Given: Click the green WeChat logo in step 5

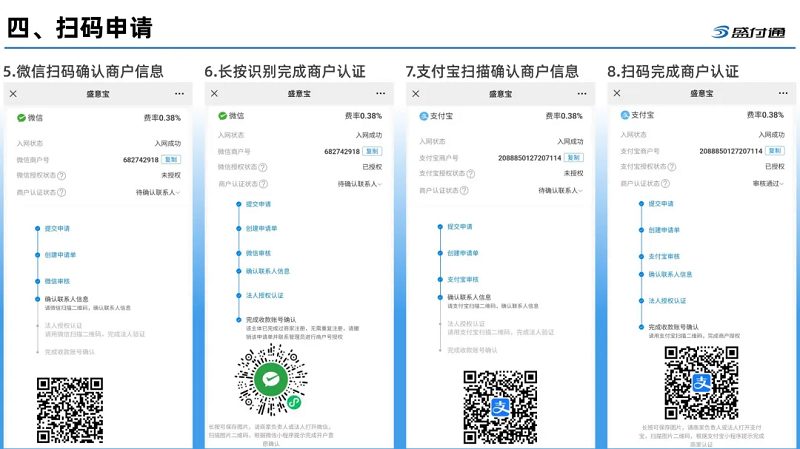Looking at the screenshot, I should pos(21,117).
